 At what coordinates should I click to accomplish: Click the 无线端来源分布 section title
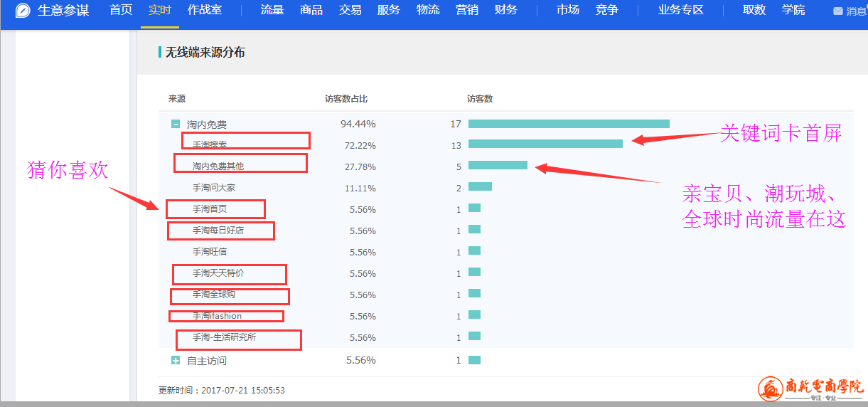point(205,53)
